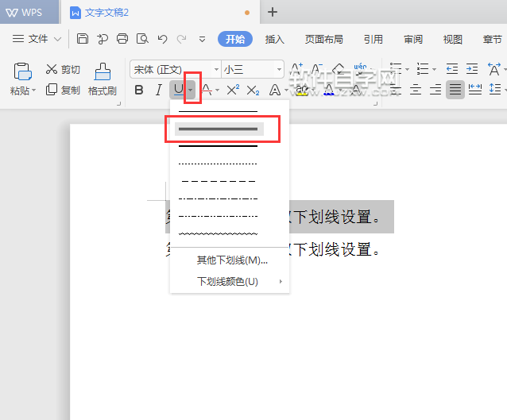
Task: Cut selection with the 剪切 scissors
Action: 63,69
